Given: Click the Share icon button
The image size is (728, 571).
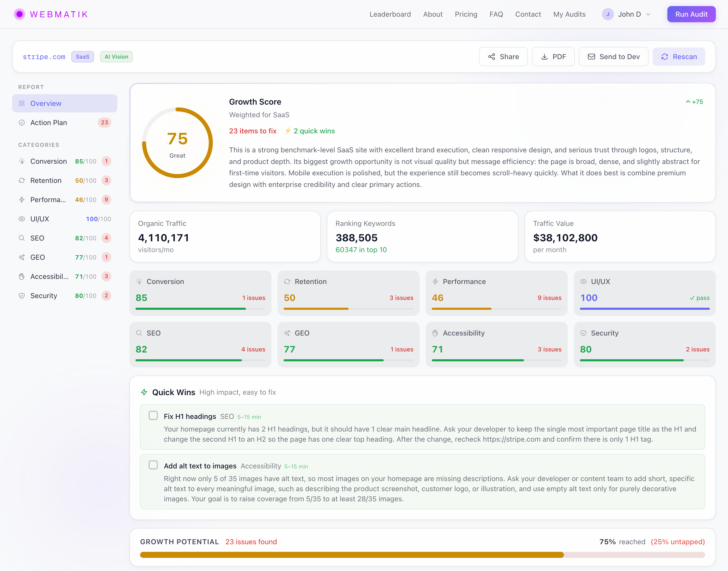Looking at the screenshot, I should (491, 57).
